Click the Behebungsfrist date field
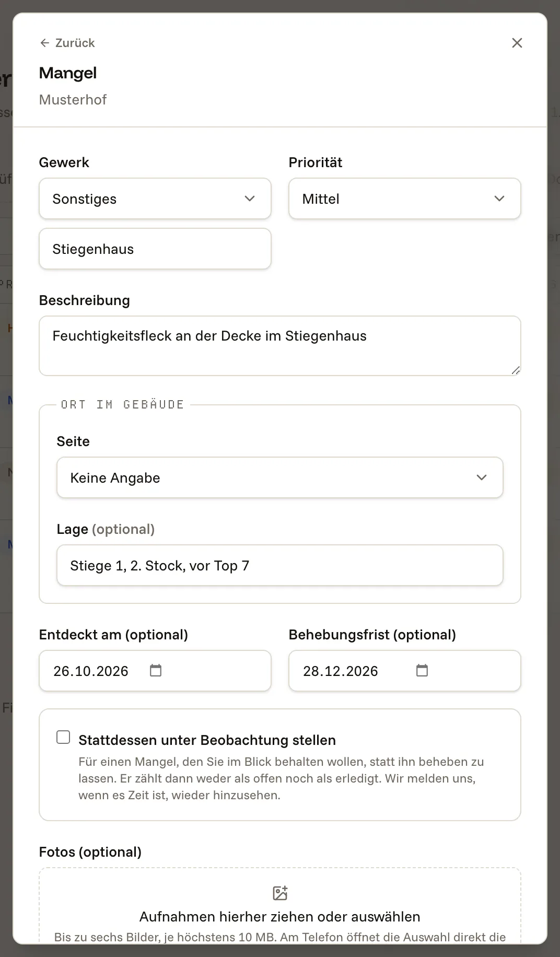 (405, 671)
